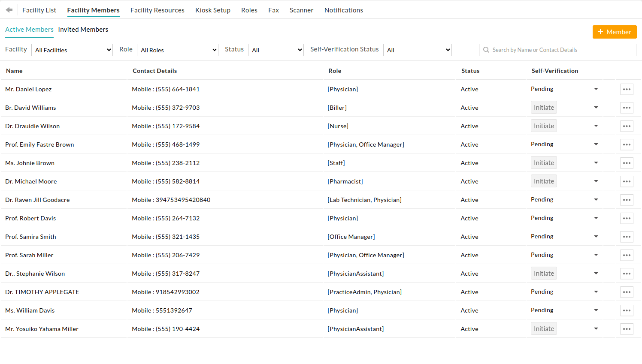Initiate self-verification for Dr. Drauidie Wilson
This screenshot has width=642, height=364.
(544, 126)
